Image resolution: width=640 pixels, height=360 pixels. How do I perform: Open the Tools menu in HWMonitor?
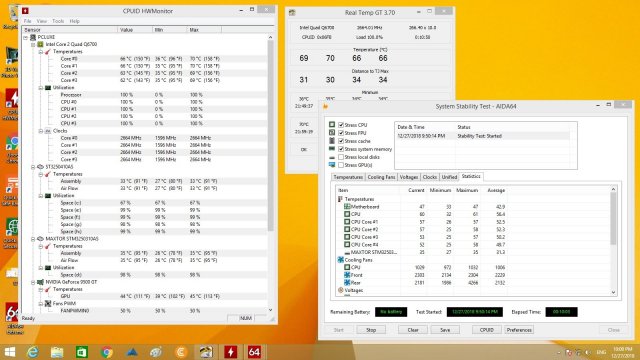click(x=58, y=21)
